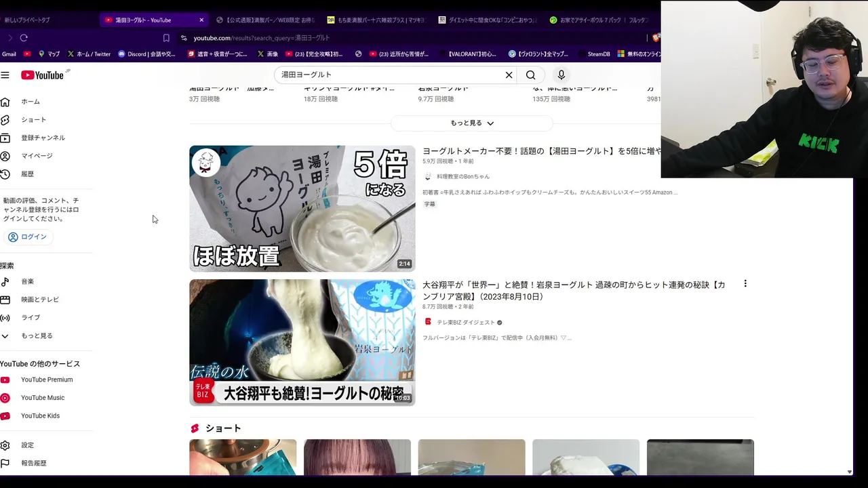Open the YouTube hamburger guide menu

coord(5,75)
